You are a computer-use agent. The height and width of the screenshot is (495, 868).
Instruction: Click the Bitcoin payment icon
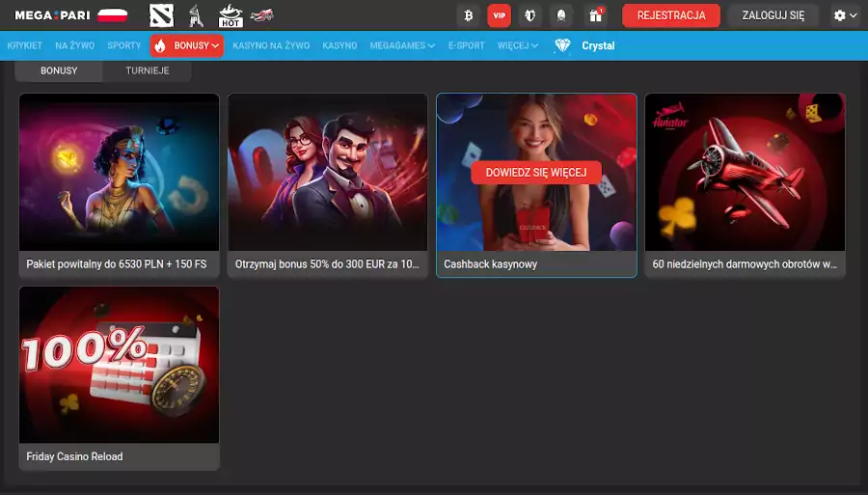click(469, 15)
